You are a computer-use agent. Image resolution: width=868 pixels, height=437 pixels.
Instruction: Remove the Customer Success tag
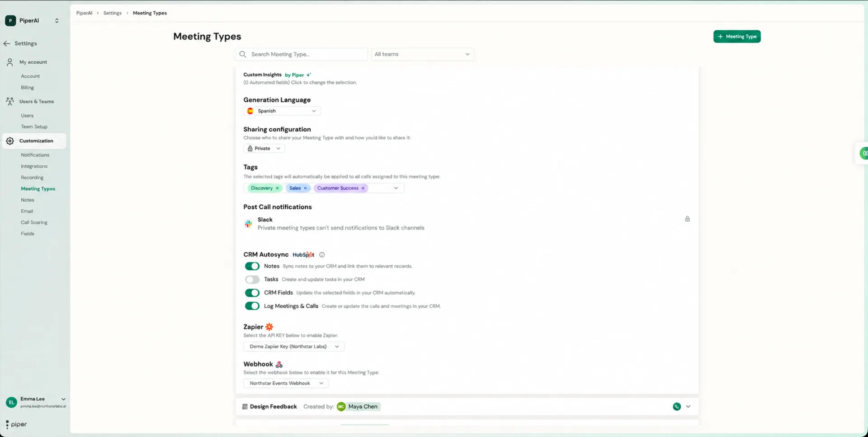363,188
